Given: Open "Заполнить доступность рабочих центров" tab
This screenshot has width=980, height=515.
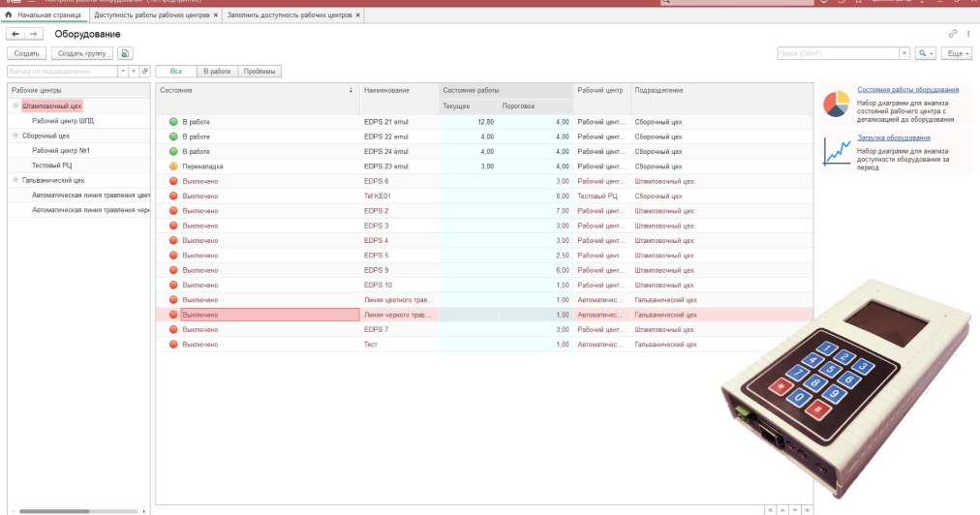Looking at the screenshot, I should [291, 15].
